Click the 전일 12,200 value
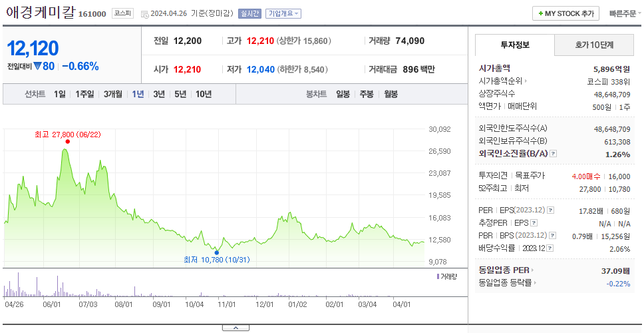The width and height of the screenshot is (644, 333). point(188,41)
